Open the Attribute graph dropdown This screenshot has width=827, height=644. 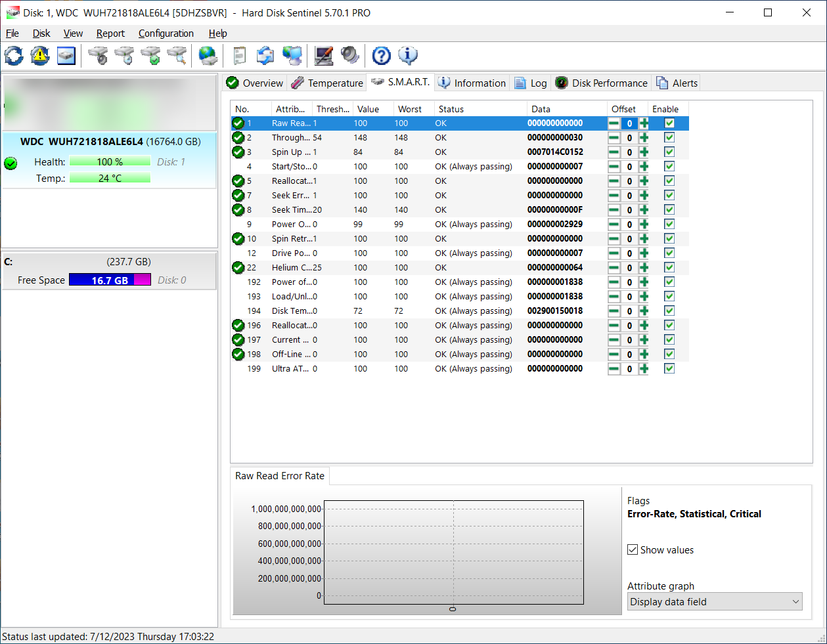pos(715,602)
